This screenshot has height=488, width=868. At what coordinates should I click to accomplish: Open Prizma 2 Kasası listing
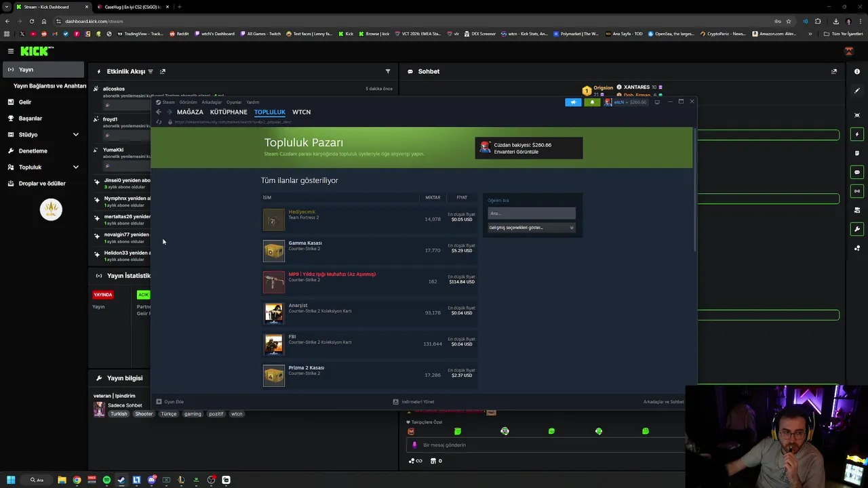pos(370,375)
